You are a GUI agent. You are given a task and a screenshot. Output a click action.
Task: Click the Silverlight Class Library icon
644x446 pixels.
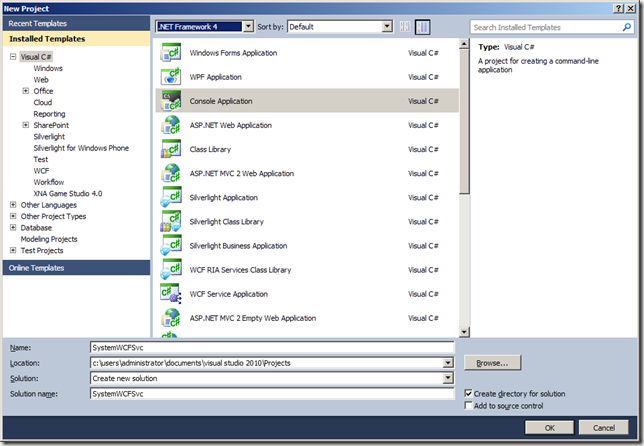click(x=171, y=222)
